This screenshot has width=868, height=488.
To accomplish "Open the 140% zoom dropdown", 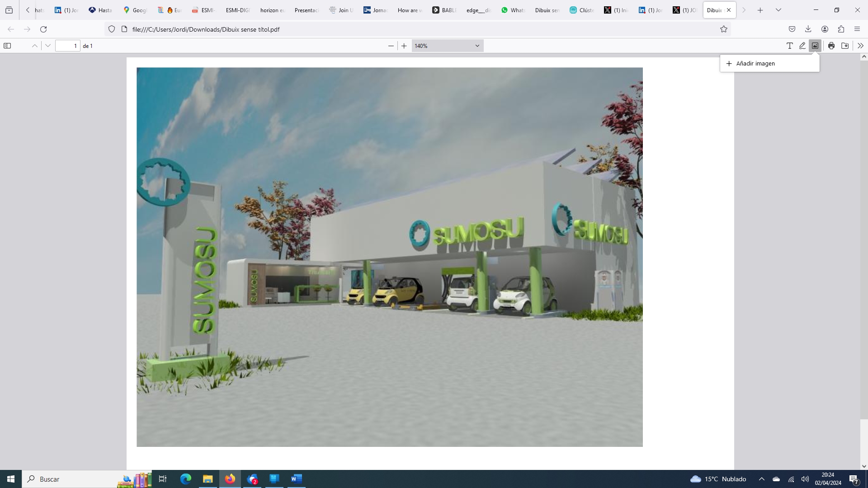I will coord(447,46).
